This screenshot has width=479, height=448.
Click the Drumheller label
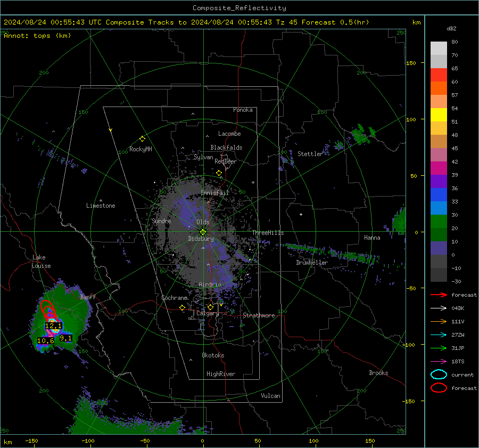coord(312,263)
